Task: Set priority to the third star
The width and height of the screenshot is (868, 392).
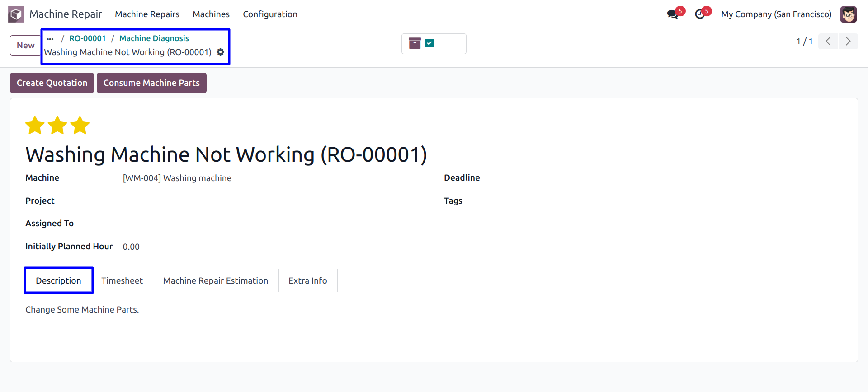Action: point(80,125)
